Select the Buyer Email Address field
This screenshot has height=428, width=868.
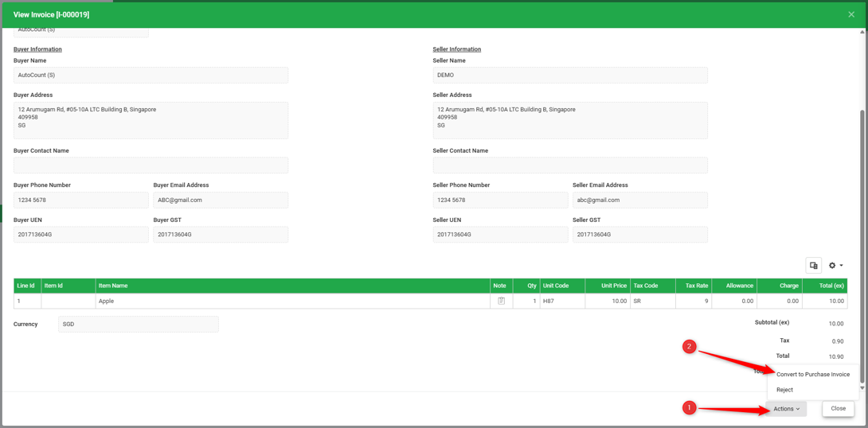pyautogui.click(x=221, y=200)
